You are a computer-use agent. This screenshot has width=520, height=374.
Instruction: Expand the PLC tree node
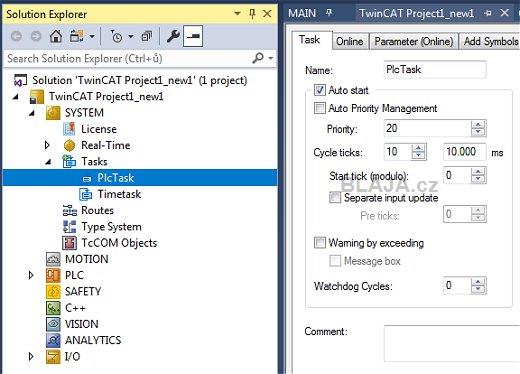click(x=31, y=275)
